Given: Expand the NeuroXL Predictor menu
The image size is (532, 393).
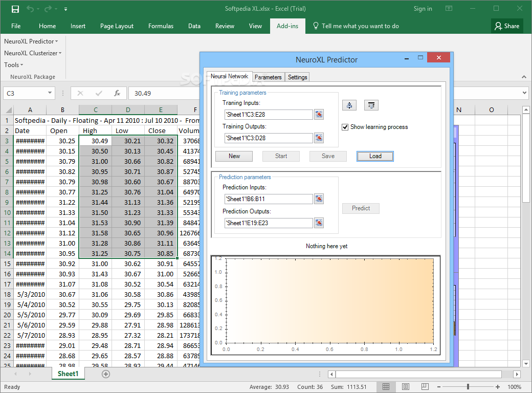Looking at the screenshot, I should pyautogui.click(x=31, y=41).
